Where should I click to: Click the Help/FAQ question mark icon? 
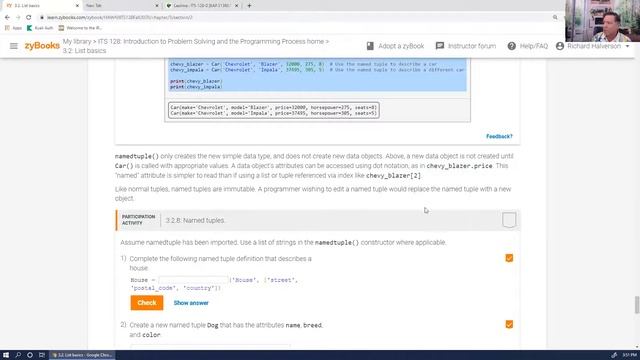pyautogui.click(x=511, y=46)
